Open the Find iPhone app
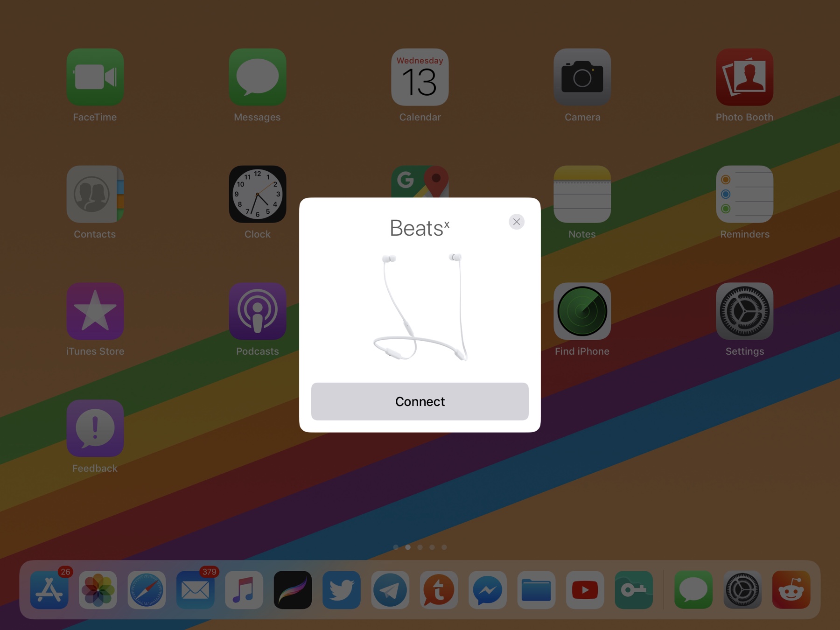Image resolution: width=840 pixels, height=630 pixels. [x=582, y=311]
